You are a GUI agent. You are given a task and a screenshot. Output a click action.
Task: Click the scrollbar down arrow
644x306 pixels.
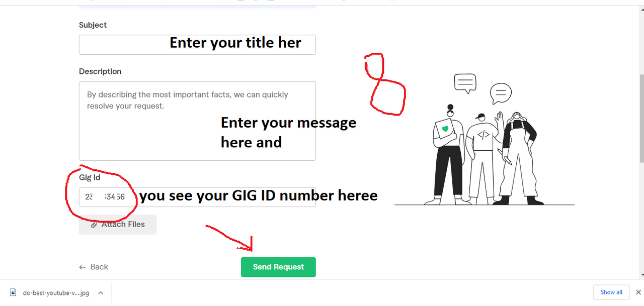point(641,275)
